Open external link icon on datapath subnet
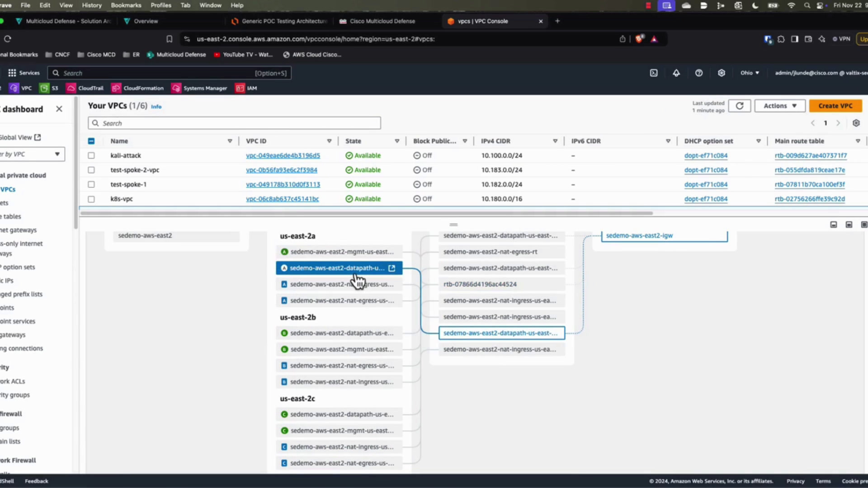The image size is (868, 488). (x=392, y=268)
